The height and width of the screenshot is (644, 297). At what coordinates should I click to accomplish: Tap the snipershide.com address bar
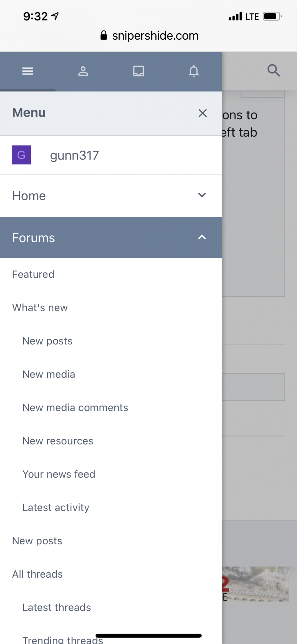(x=149, y=36)
